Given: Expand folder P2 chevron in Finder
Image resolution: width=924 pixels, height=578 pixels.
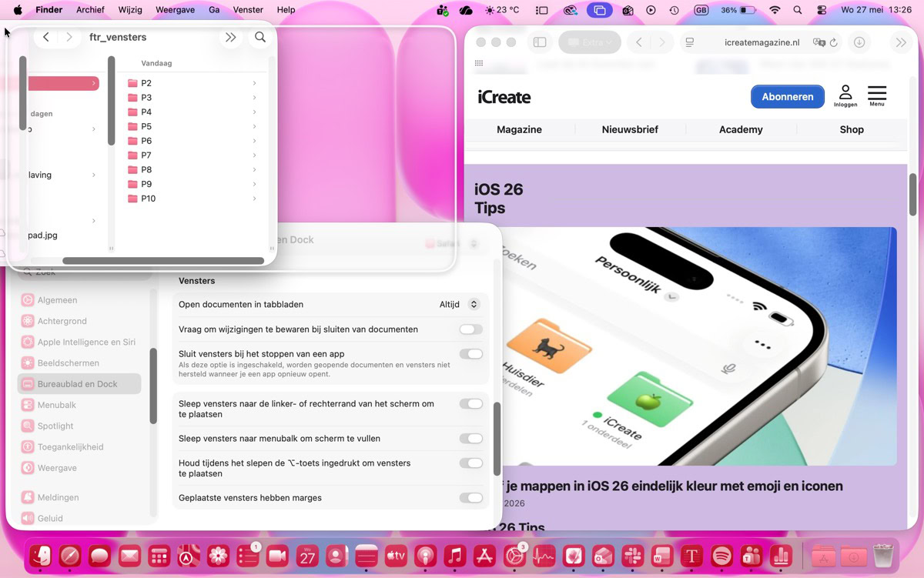Looking at the screenshot, I should click(254, 83).
